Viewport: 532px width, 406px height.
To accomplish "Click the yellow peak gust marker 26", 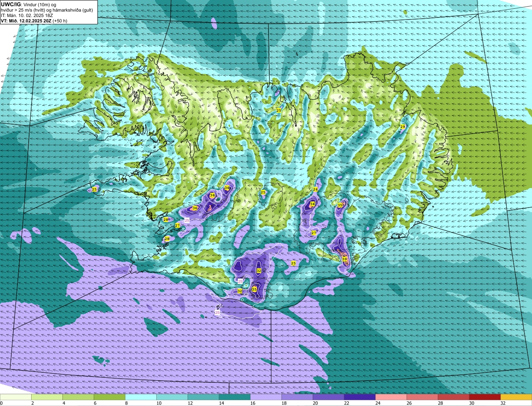I will point(315,189).
